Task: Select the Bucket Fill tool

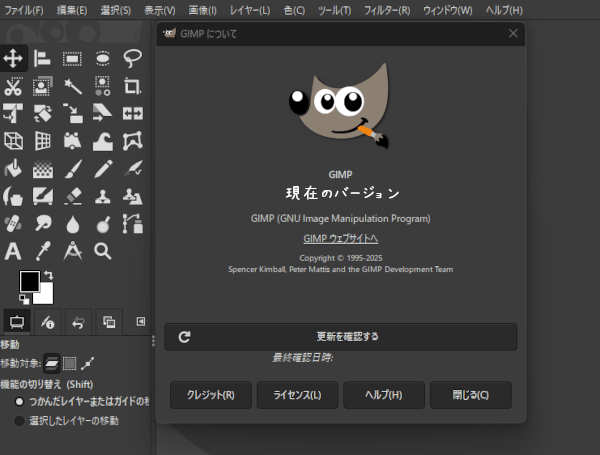Action: point(13,169)
